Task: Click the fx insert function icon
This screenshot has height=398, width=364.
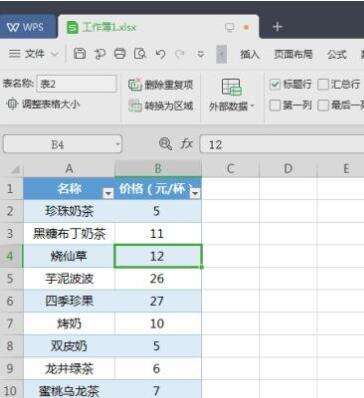Action: [186, 144]
